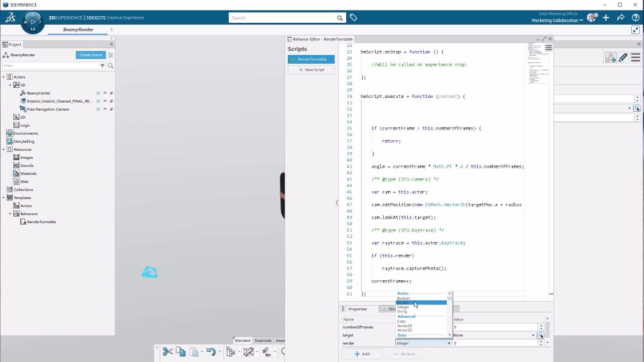Collapse the Templates tree node

[x=4, y=198]
